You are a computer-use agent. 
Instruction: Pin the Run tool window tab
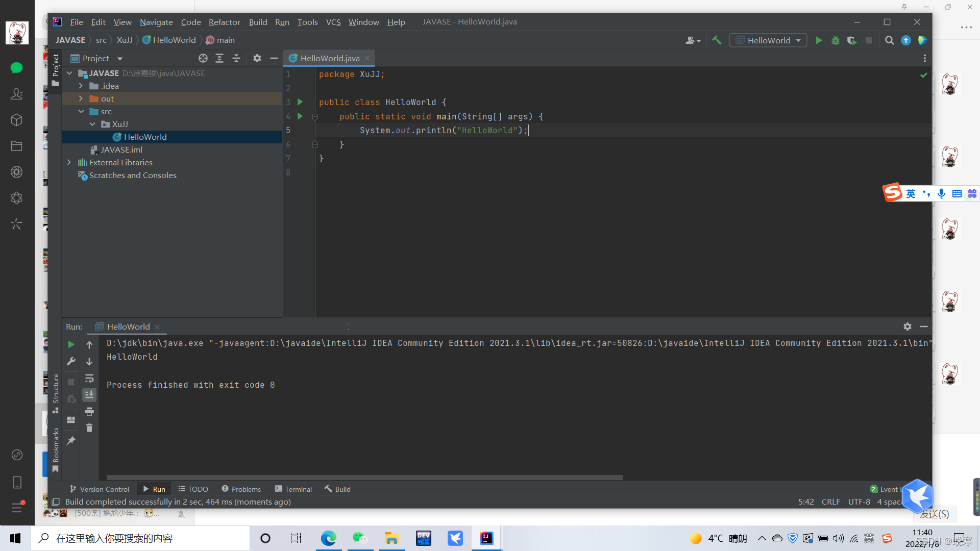(x=71, y=440)
